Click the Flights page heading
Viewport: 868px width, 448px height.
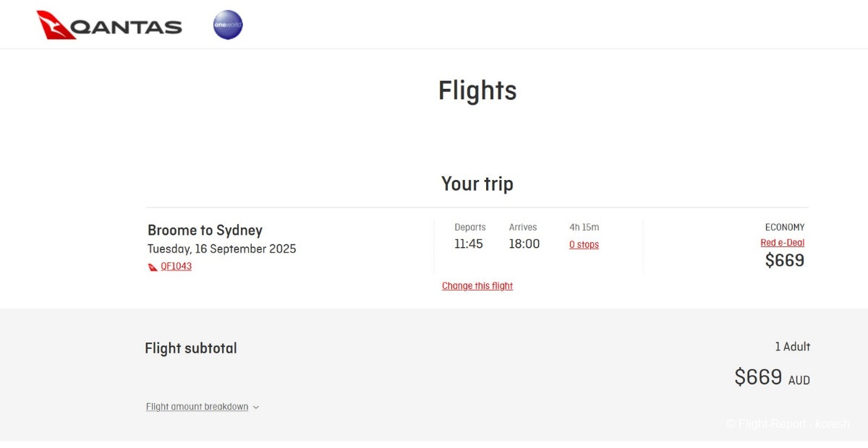pyautogui.click(x=477, y=91)
